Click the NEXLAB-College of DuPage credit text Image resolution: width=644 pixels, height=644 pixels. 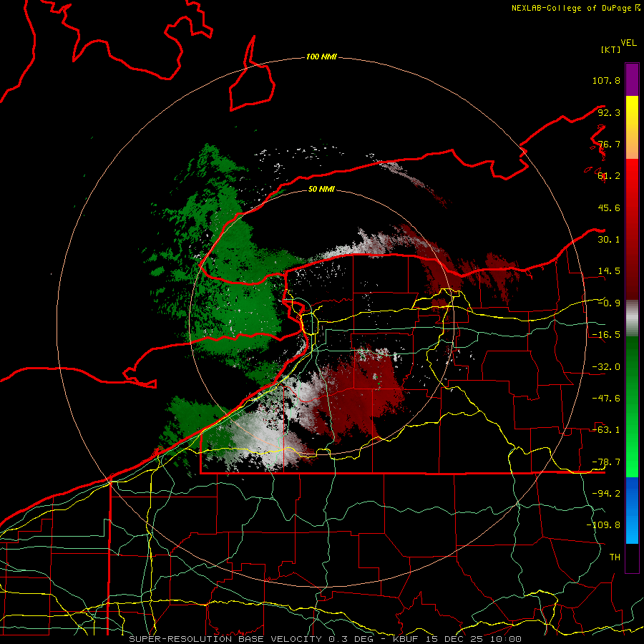[x=575, y=8]
